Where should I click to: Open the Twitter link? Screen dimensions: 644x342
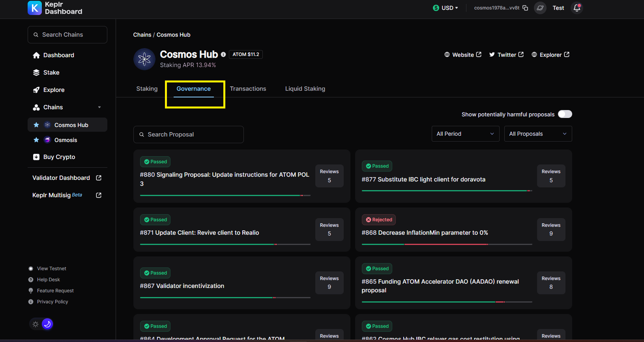pyautogui.click(x=506, y=55)
